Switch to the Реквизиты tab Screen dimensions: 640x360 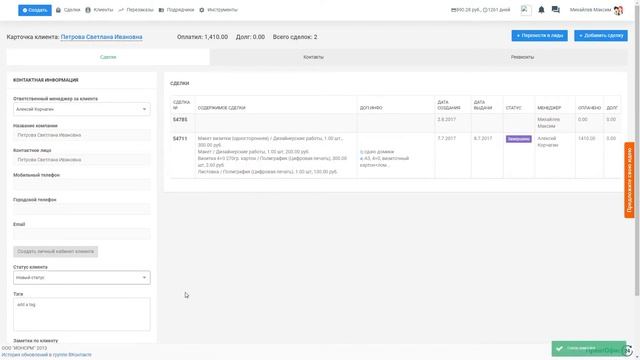[x=522, y=57]
